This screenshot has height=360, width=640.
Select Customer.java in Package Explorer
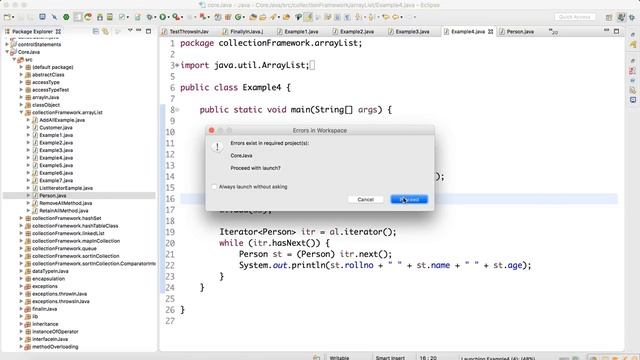pos(56,128)
